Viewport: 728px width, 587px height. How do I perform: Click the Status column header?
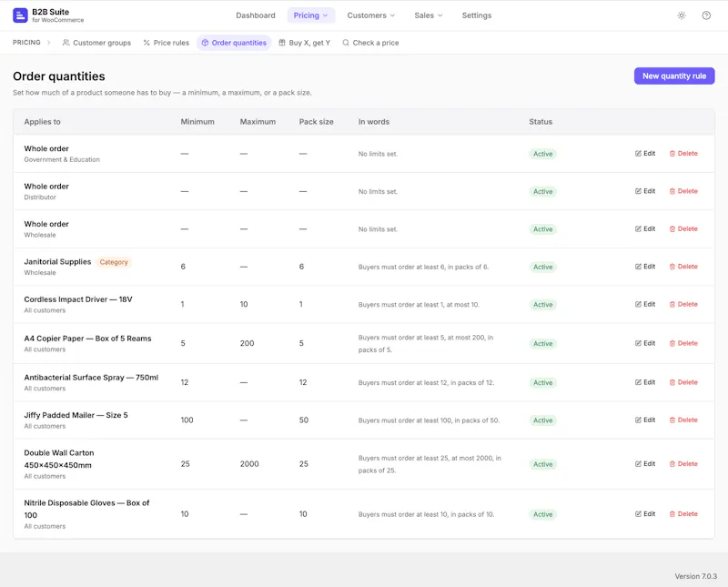[541, 122]
